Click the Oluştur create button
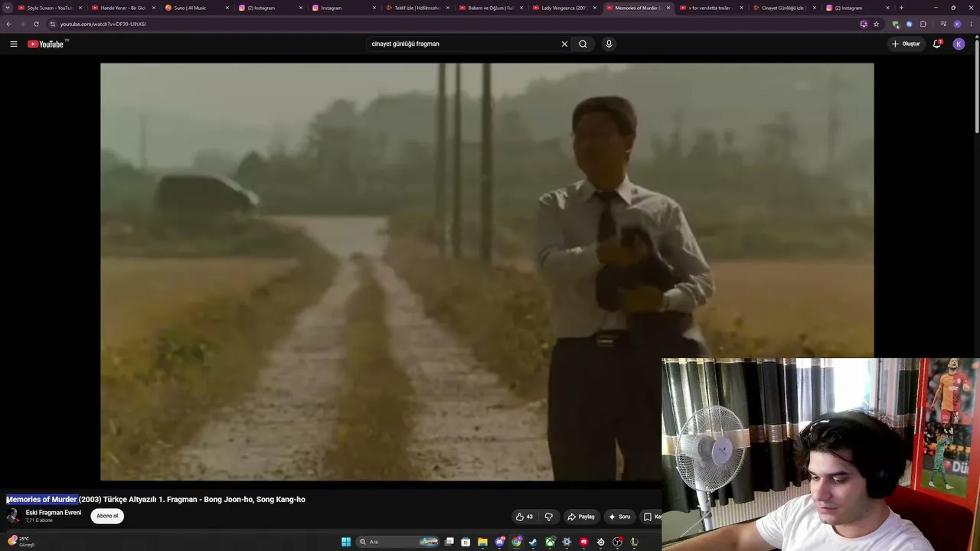The image size is (980, 551). pos(906,44)
